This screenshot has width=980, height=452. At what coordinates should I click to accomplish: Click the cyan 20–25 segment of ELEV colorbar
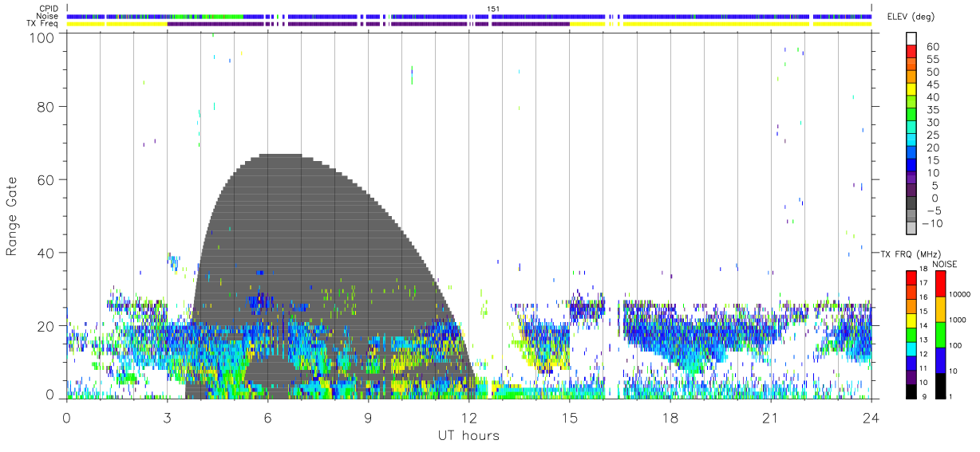[x=911, y=141]
